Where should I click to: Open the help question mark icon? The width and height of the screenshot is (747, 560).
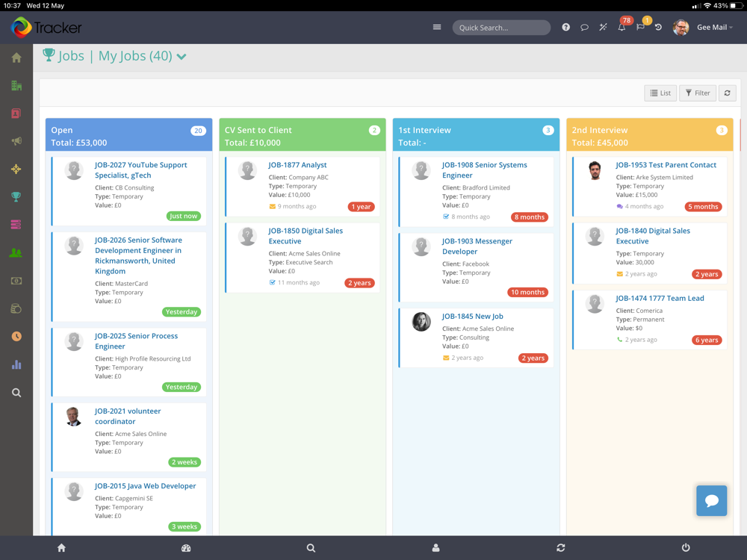pyautogui.click(x=565, y=27)
